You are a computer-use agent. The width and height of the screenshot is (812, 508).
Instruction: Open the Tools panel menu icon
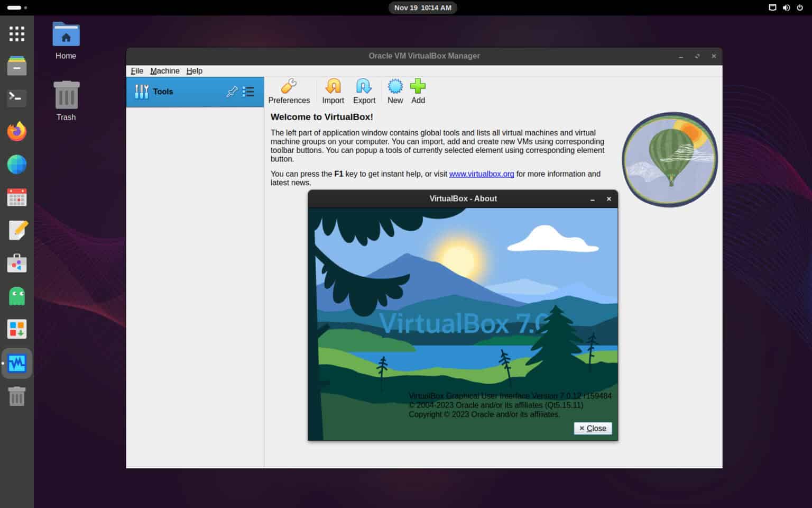click(248, 91)
